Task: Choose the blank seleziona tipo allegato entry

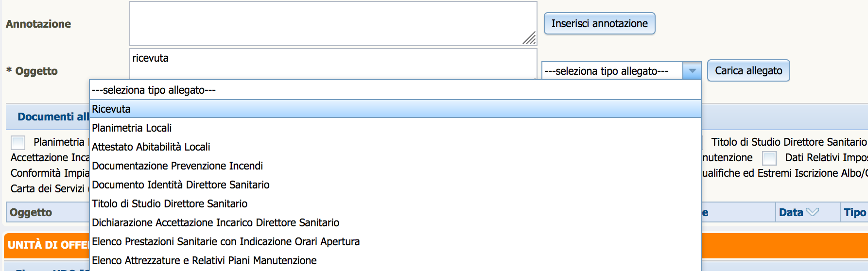Action: point(395,90)
